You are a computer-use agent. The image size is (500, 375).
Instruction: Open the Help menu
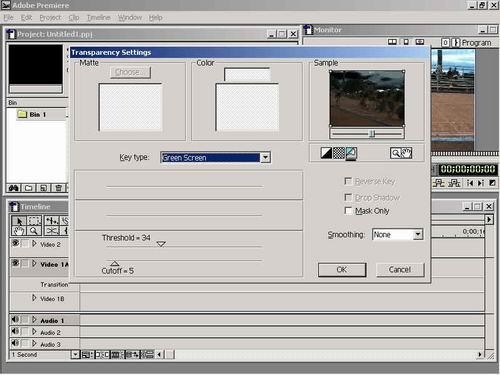pos(155,18)
